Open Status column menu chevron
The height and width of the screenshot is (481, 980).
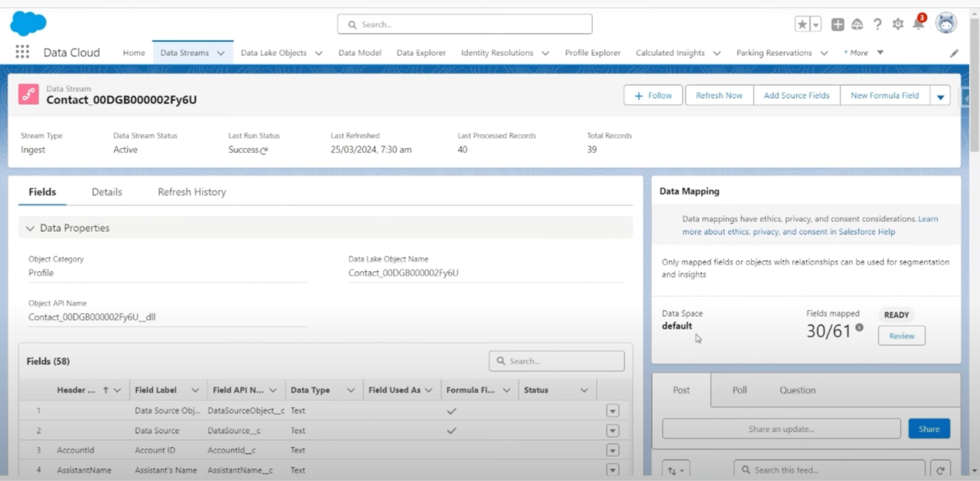pos(584,390)
